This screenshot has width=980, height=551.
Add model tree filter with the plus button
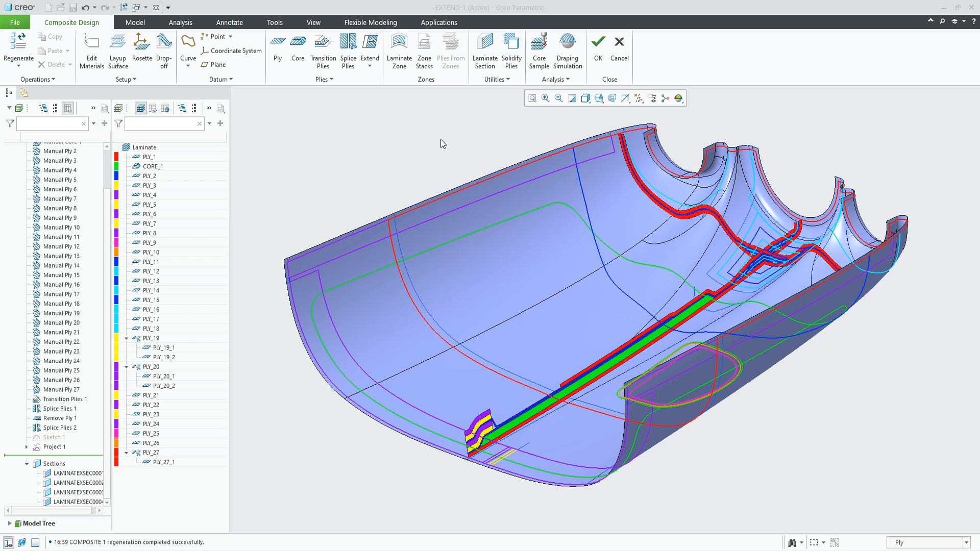click(x=104, y=123)
